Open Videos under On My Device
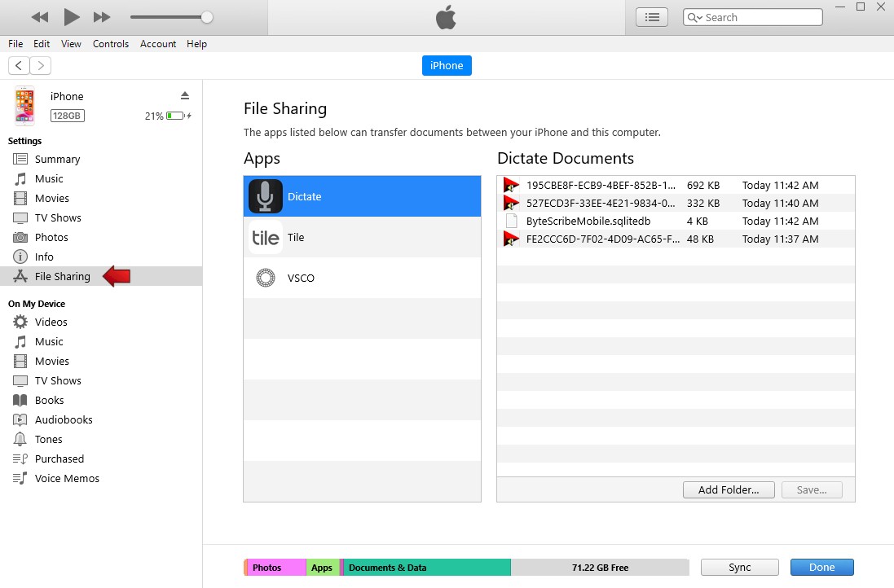894x588 pixels. coord(102,322)
